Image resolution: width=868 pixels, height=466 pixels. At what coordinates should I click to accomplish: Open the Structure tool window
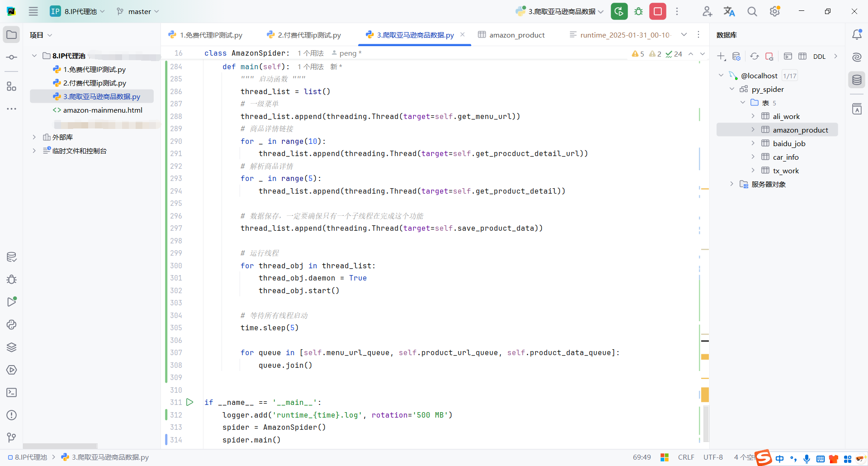(11, 86)
